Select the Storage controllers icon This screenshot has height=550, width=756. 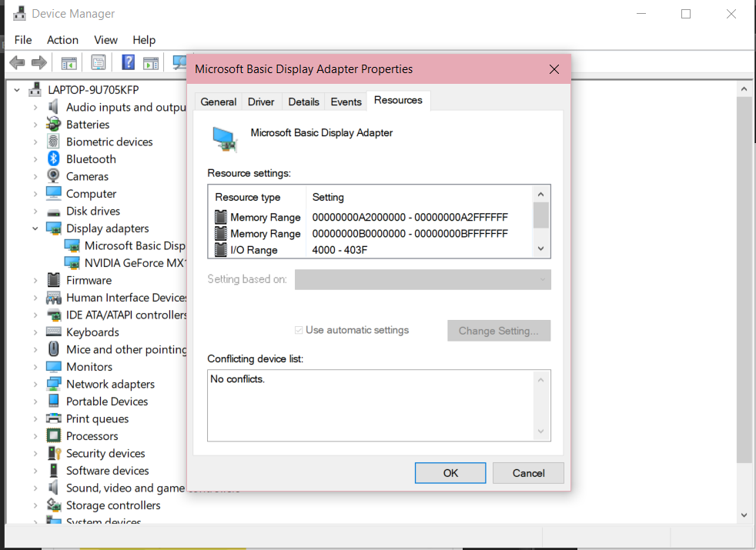pyautogui.click(x=54, y=505)
